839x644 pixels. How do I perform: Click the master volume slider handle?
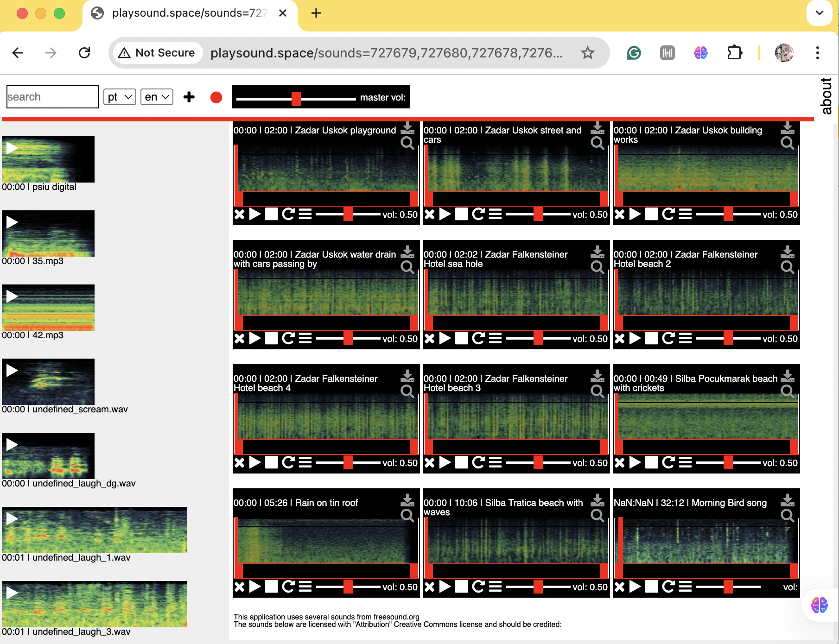pos(296,99)
